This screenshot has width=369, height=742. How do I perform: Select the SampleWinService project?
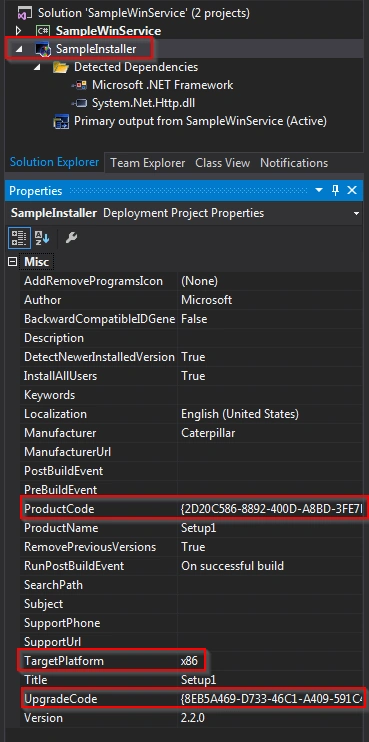tap(108, 31)
